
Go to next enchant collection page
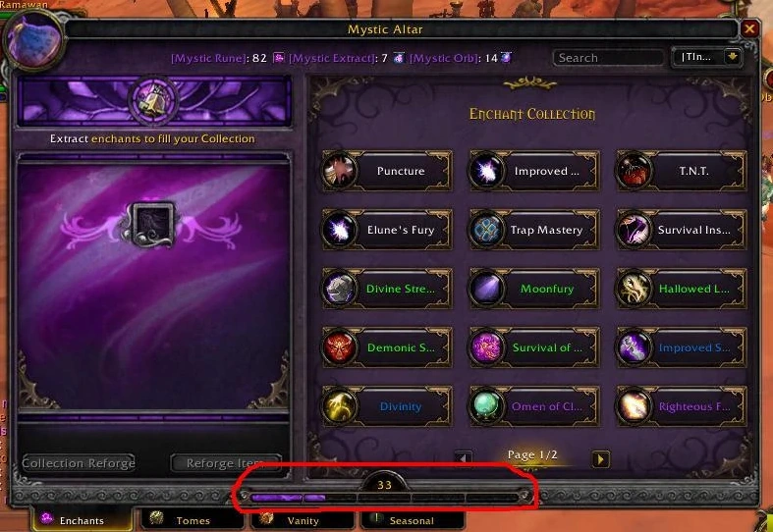[x=600, y=459]
